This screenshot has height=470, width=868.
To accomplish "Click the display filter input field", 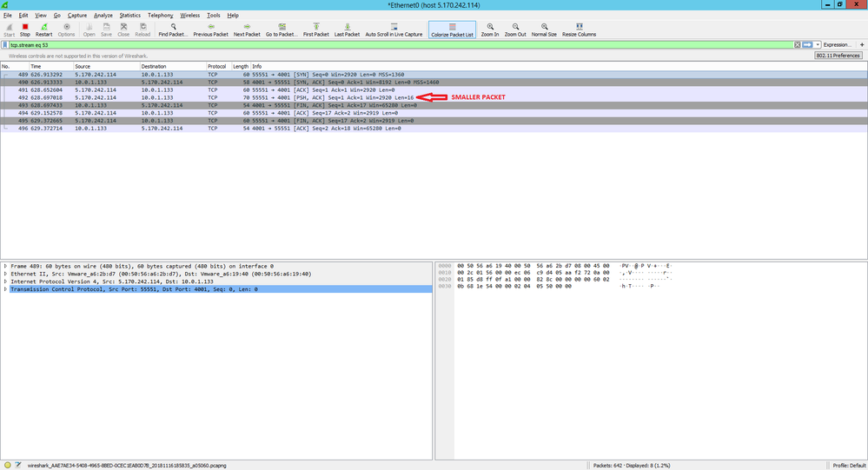I will pos(401,45).
